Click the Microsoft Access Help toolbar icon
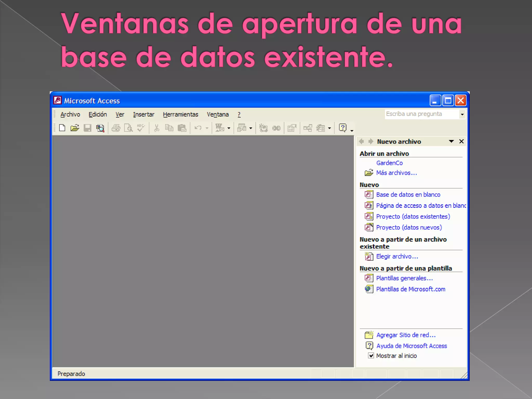Viewport: 532px width, 399px height. (343, 128)
